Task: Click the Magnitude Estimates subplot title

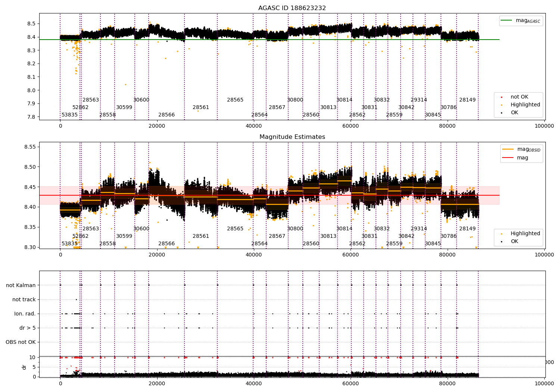Action: (292, 137)
